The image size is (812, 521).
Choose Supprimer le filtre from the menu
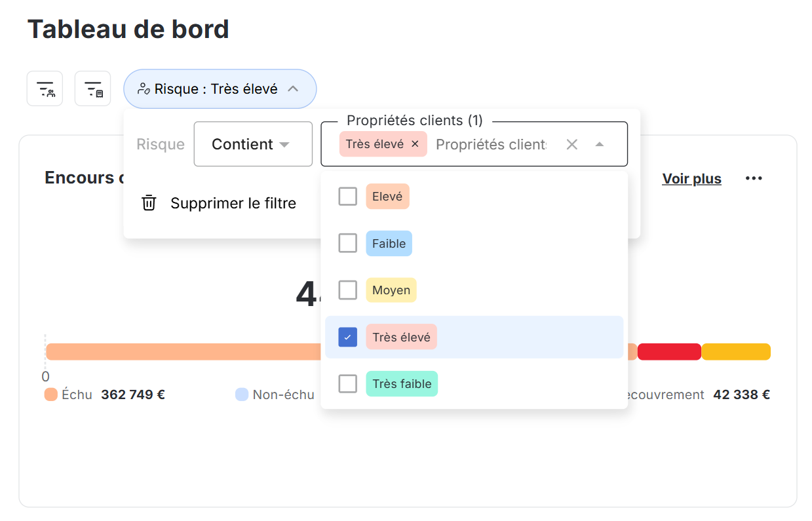pyautogui.click(x=234, y=203)
